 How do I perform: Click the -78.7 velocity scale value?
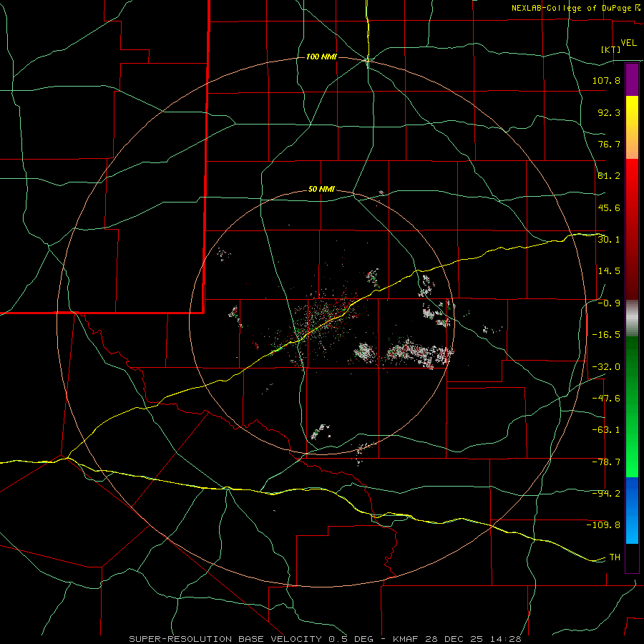[606, 462]
